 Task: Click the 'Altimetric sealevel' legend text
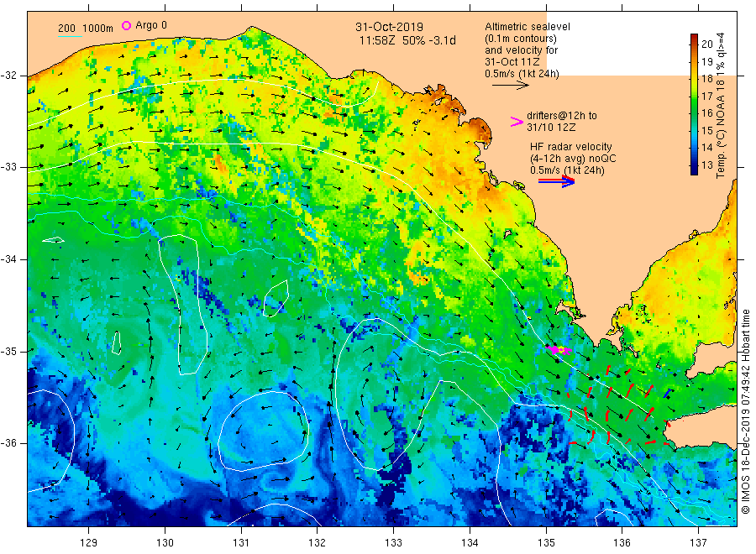528,27
